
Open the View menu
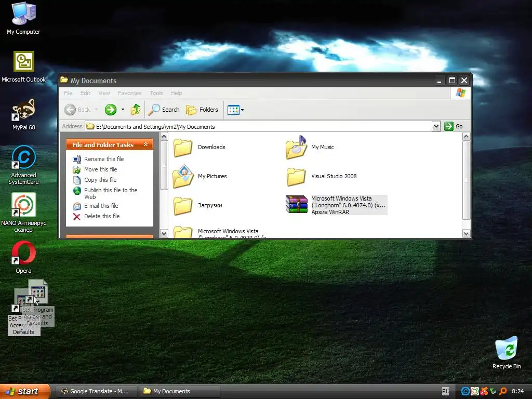click(x=104, y=93)
